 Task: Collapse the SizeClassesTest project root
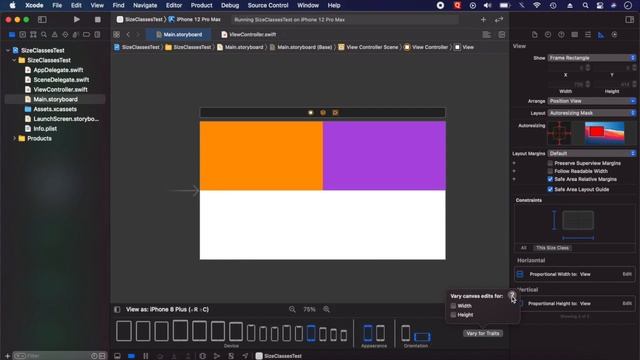pyautogui.click(x=8, y=51)
